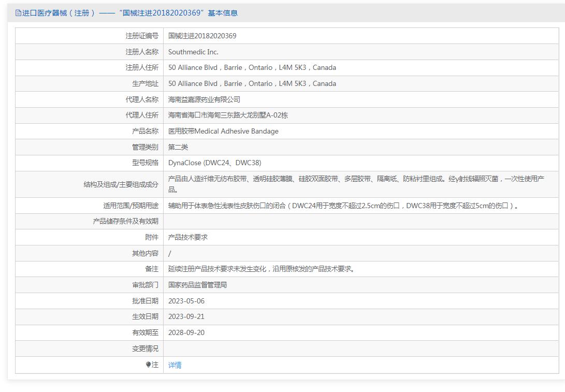Click the expiry date 2028-09-20
This screenshot has height=392, width=565.
coord(186,332)
